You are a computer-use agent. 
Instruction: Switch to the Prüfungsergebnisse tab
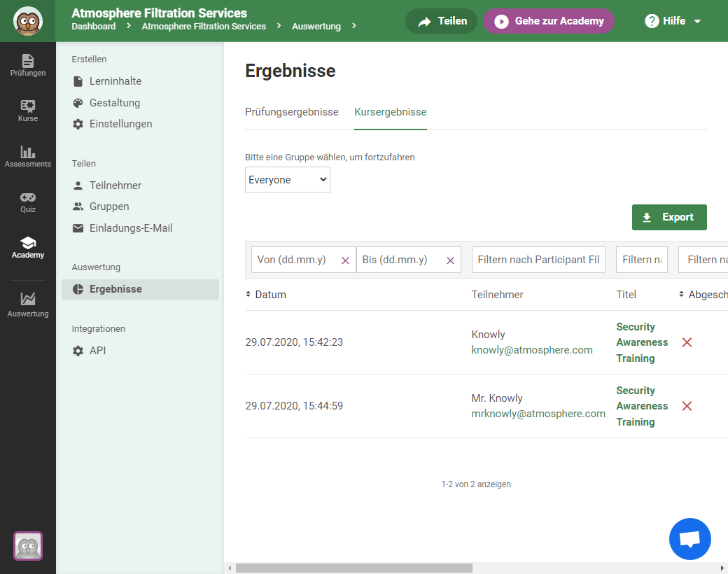tap(292, 112)
